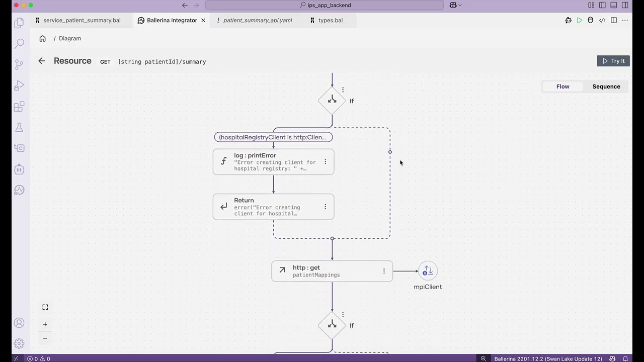Click the hospitalRegistryClient condition label
The image size is (644, 362).
click(273, 137)
